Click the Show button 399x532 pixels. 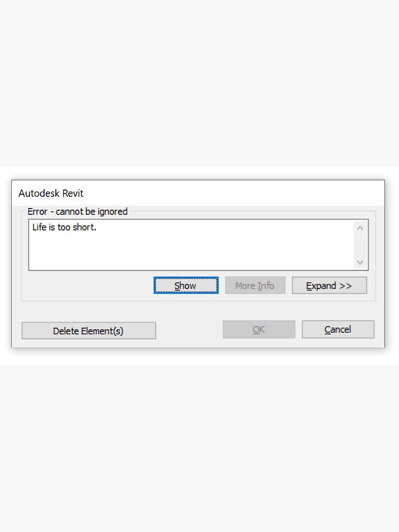[x=186, y=285]
